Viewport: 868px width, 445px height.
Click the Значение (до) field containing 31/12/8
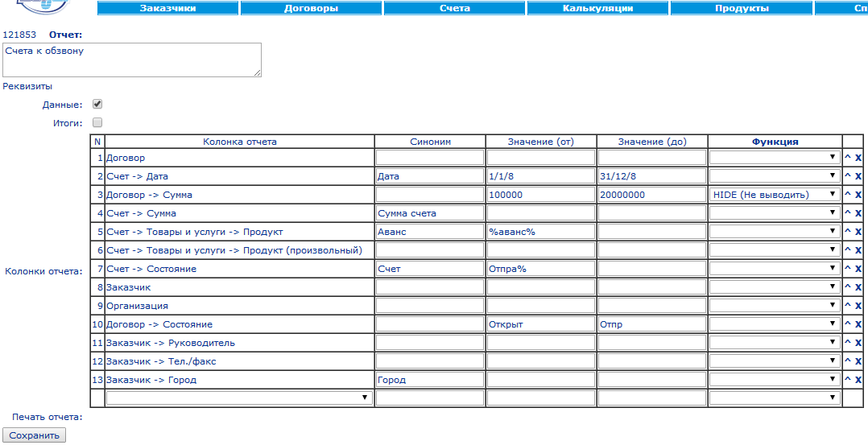(x=652, y=176)
